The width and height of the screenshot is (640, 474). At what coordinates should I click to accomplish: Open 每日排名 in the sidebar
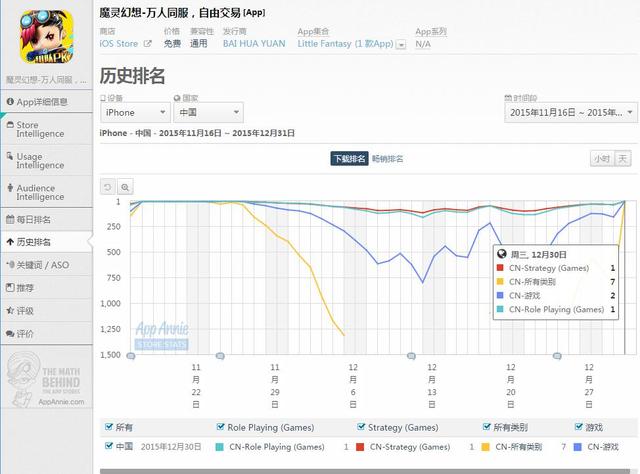(x=47, y=220)
